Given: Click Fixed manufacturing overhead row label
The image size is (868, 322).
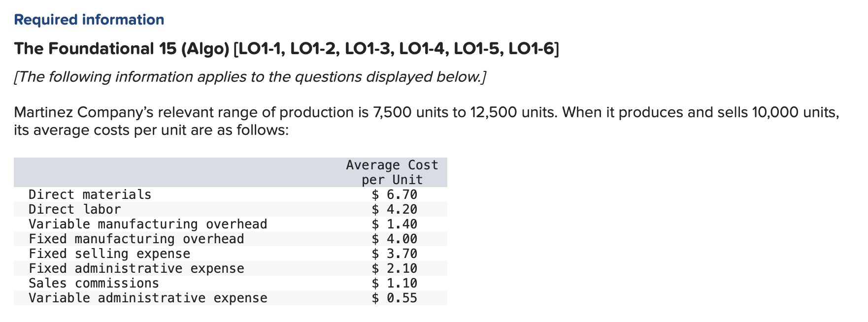Looking at the screenshot, I should pos(136,239).
